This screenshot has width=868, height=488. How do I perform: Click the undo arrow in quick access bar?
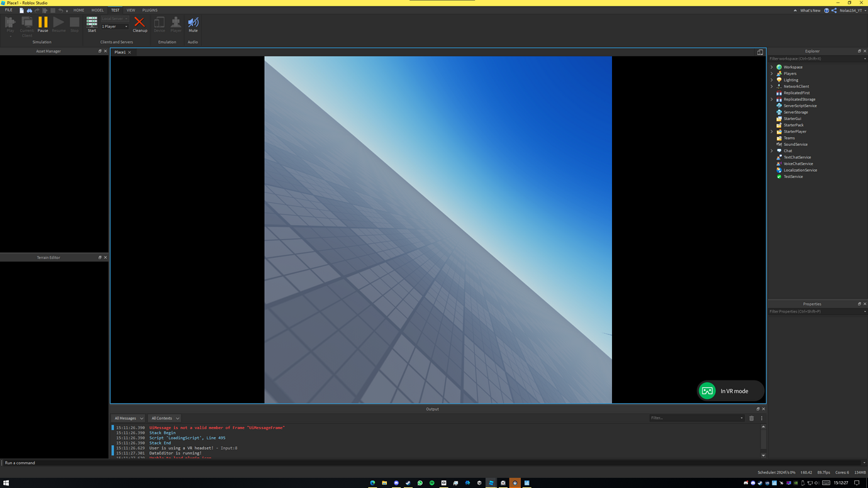pyautogui.click(x=60, y=10)
